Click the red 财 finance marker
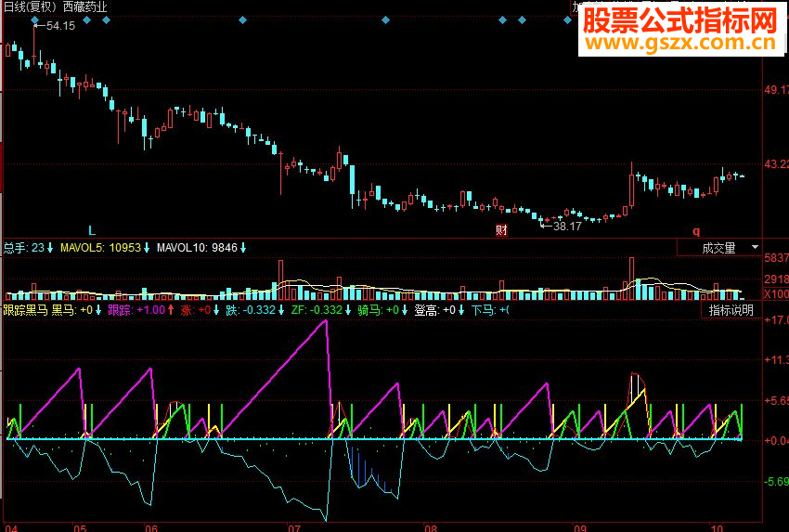 [501, 229]
